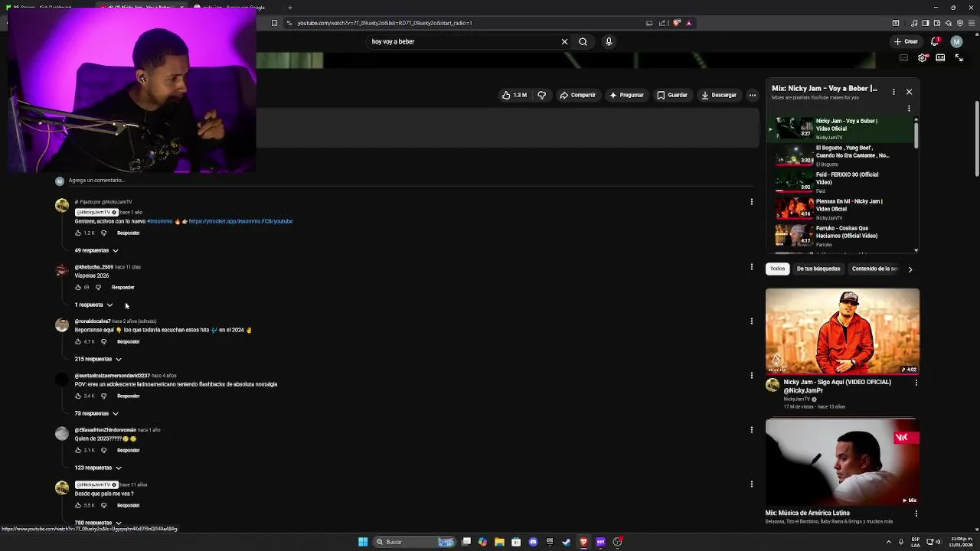Show hidden system tray icons
980x551 pixels.
click(889, 542)
